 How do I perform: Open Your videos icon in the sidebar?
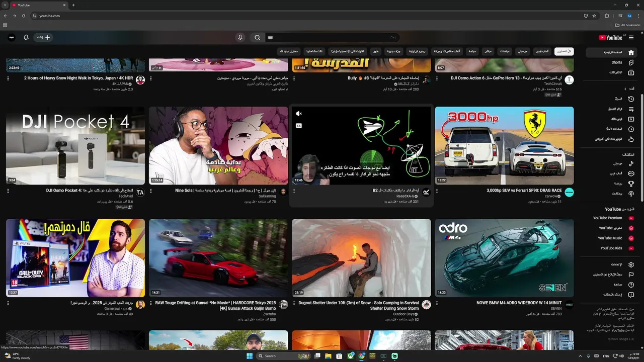click(x=631, y=119)
